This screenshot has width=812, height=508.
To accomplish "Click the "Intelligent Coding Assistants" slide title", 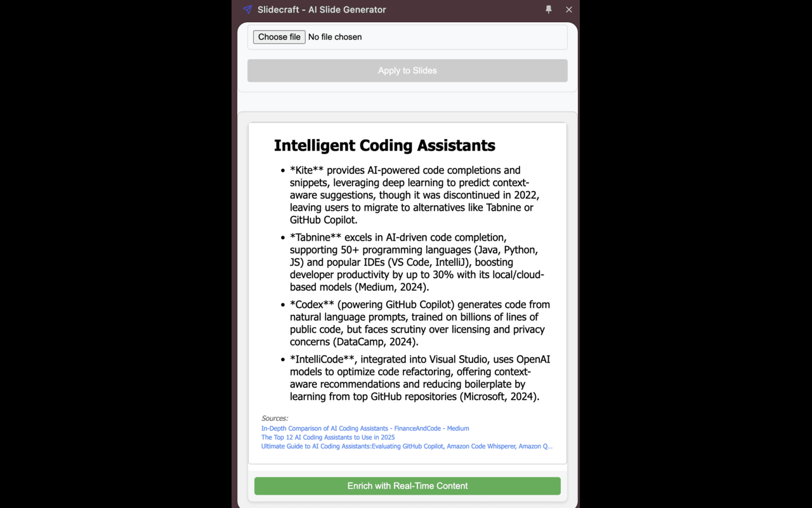I will [384, 145].
